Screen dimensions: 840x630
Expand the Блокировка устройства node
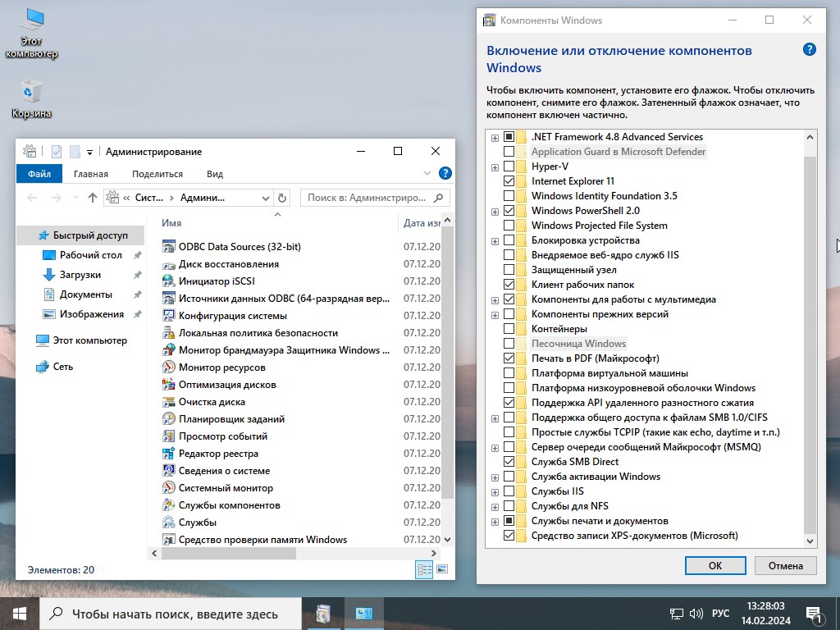[495, 241]
